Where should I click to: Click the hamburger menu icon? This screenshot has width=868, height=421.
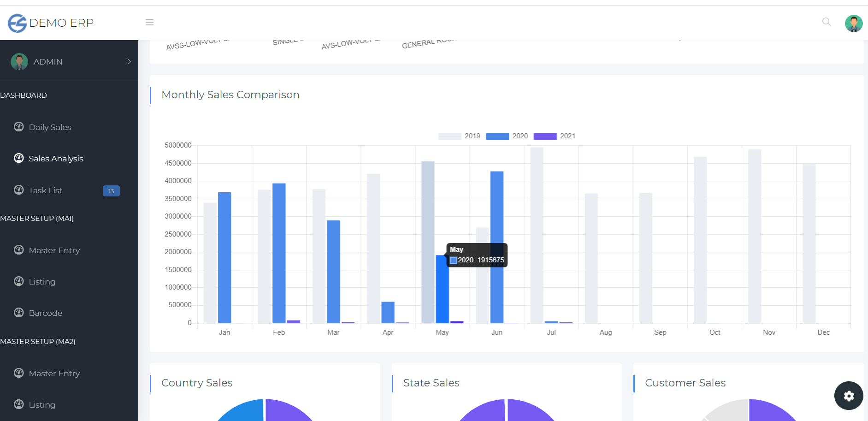[149, 22]
